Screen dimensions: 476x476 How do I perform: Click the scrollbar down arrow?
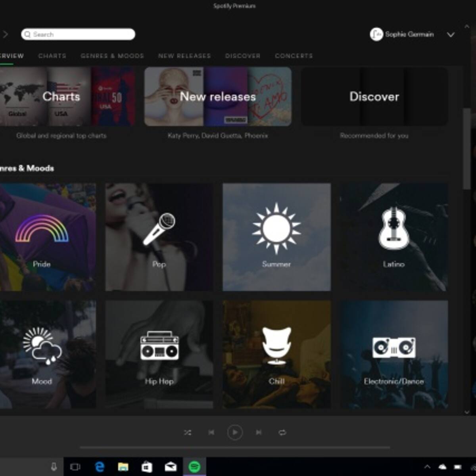point(467,412)
